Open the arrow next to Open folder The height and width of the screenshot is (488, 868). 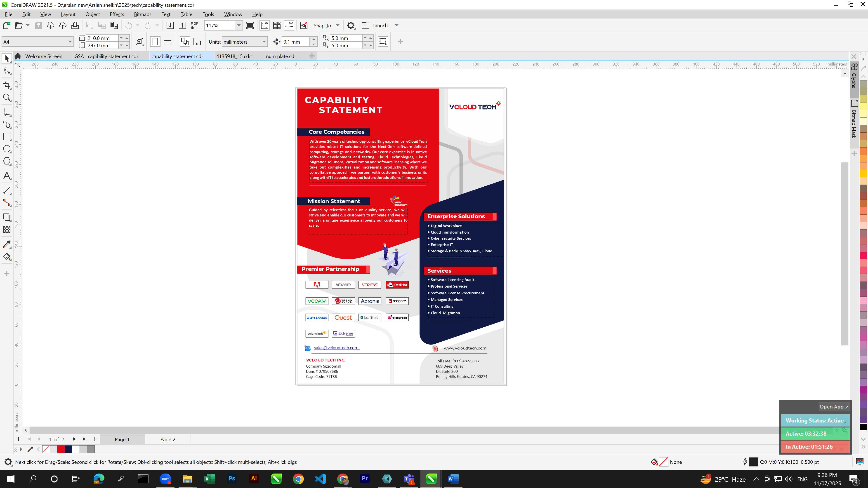[28, 25]
